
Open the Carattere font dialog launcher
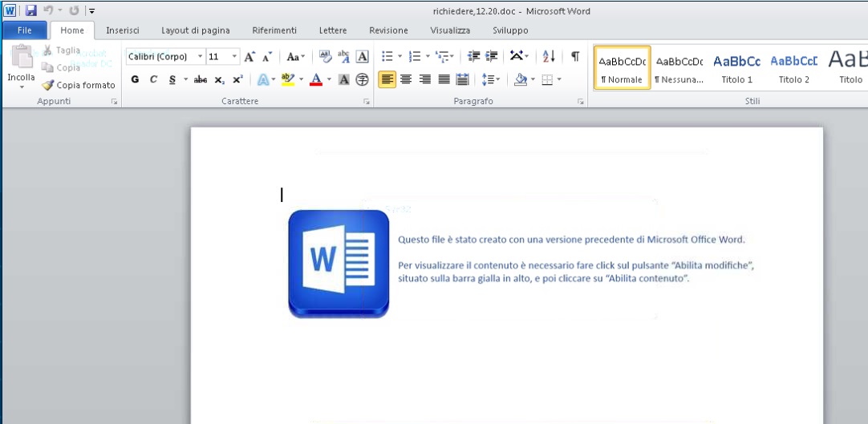click(x=366, y=102)
